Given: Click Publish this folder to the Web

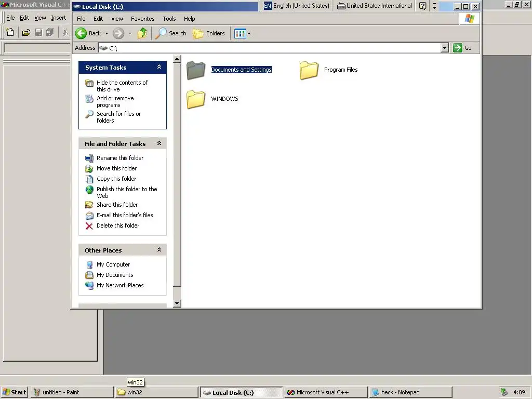Looking at the screenshot, I should 127,192.
